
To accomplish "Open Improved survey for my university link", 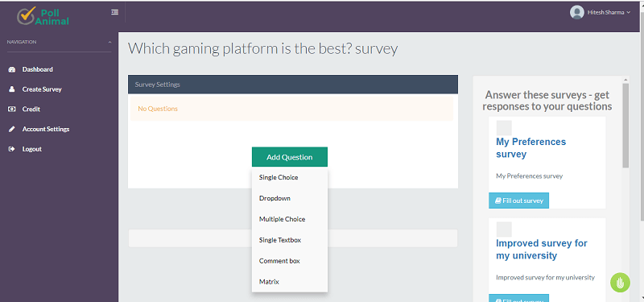I will pyautogui.click(x=541, y=250).
